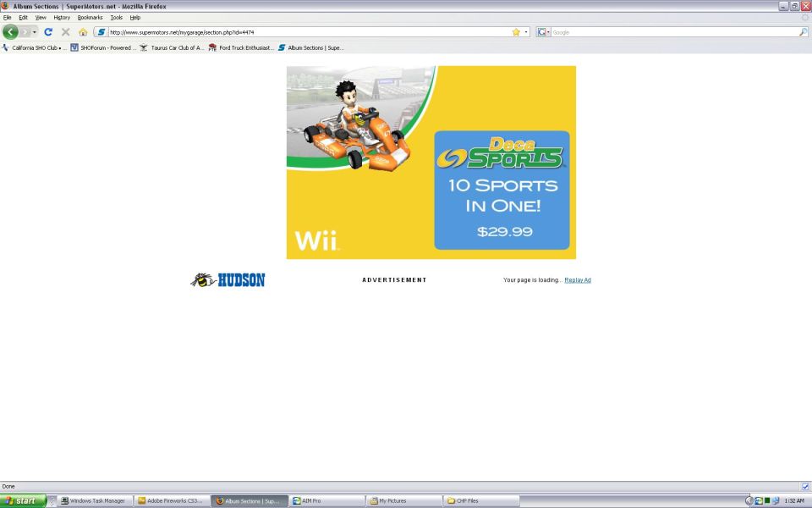Click the status bar icon at right

804,487
